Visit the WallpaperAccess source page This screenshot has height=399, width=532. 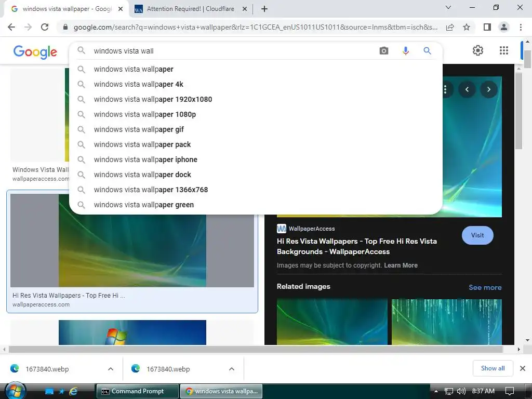pyautogui.click(x=477, y=235)
